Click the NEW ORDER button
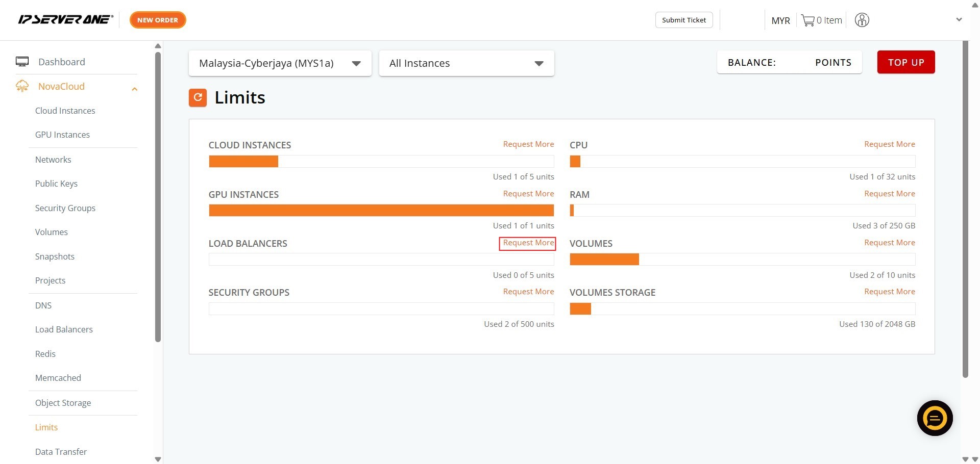 click(x=158, y=20)
